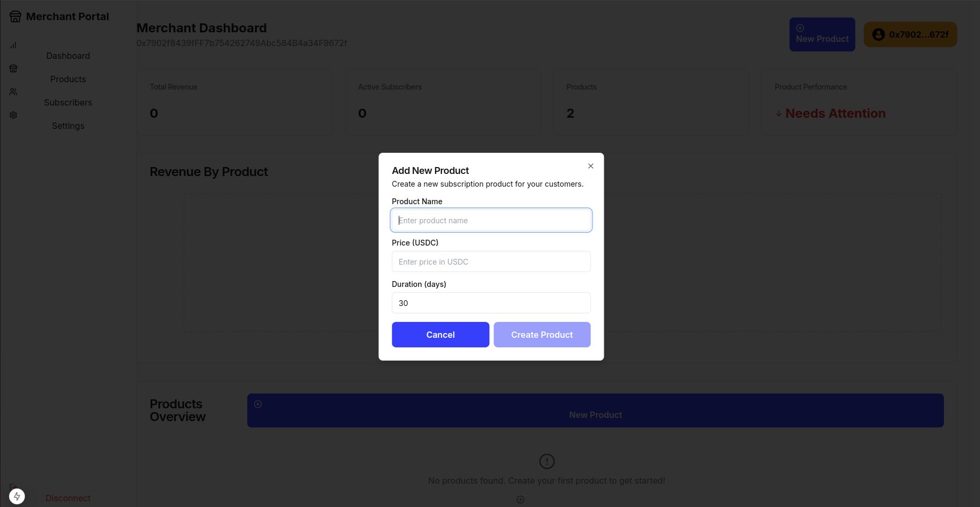Click the Merchant Portal title text

67,16
